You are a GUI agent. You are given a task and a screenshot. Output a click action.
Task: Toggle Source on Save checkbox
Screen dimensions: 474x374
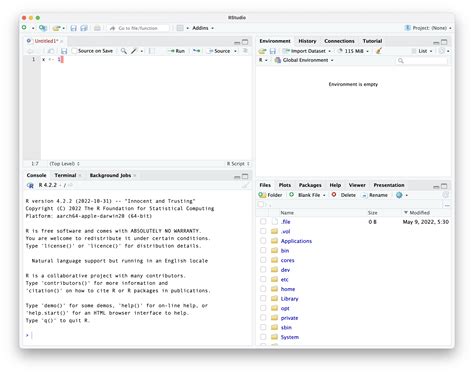pos(75,51)
